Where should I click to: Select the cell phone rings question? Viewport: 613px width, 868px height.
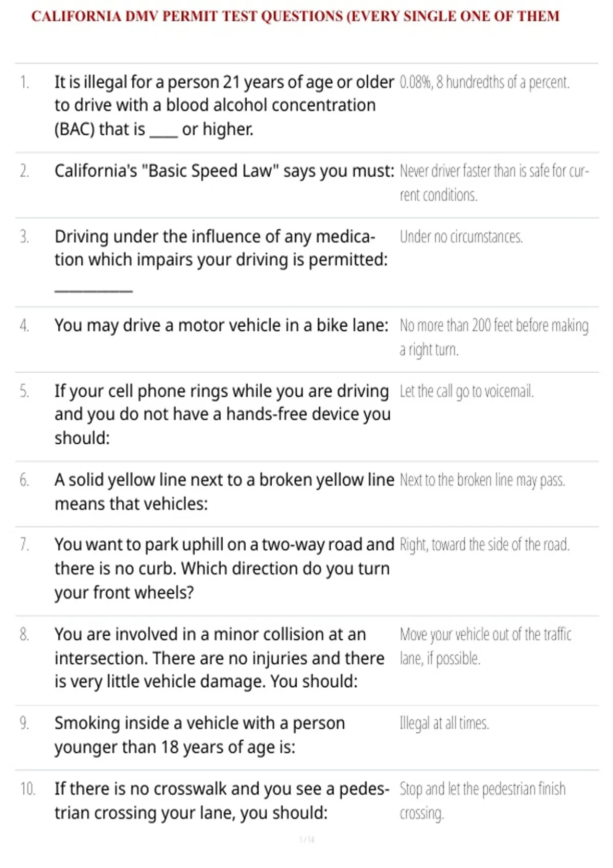tap(222, 414)
